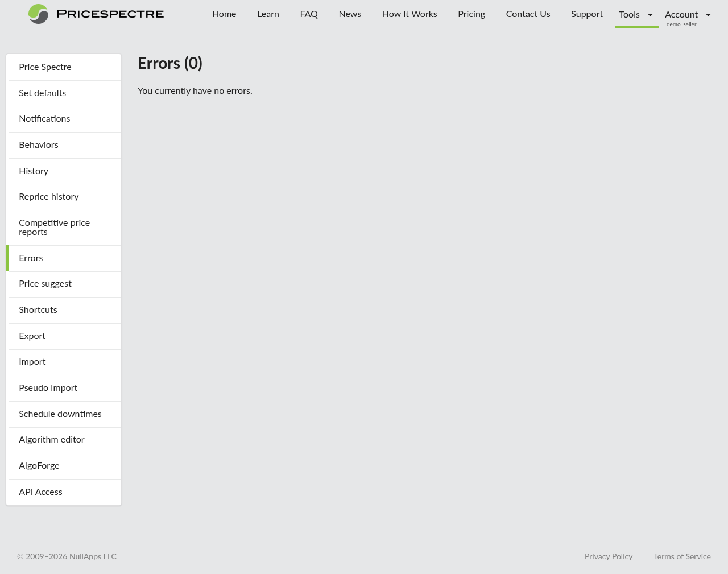Viewport: 728px width, 574px height.
Task: Go to the Contact Us page
Action: [x=528, y=14]
